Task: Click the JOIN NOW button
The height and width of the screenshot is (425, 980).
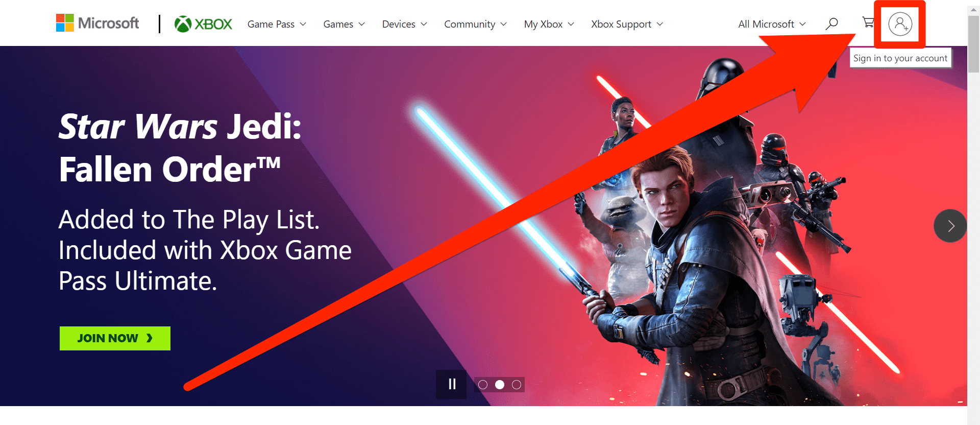Action: click(x=115, y=338)
